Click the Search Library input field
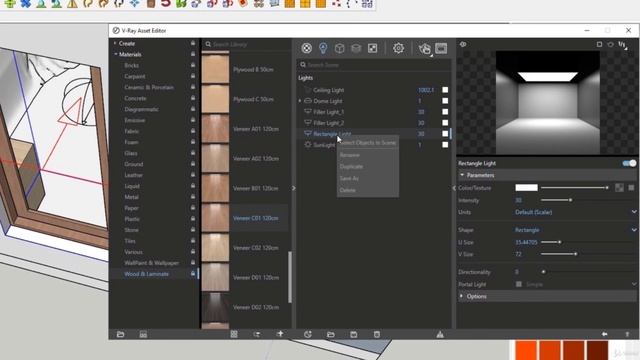This screenshot has width=640, height=360. (247, 44)
